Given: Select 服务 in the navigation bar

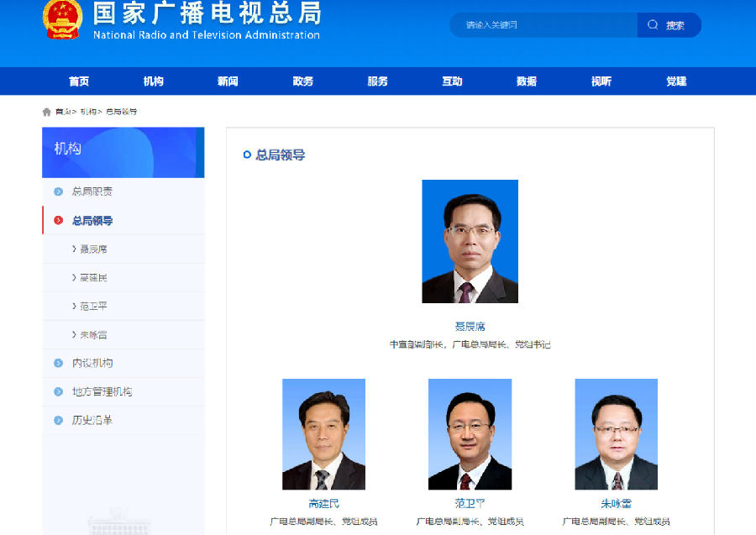Looking at the screenshot, I should coord(377,81).
